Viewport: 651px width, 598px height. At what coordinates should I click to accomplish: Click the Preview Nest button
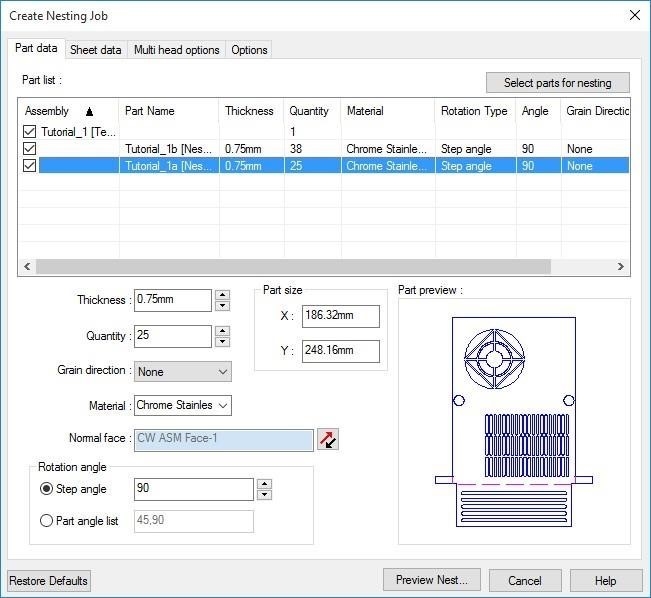[432, 580]
